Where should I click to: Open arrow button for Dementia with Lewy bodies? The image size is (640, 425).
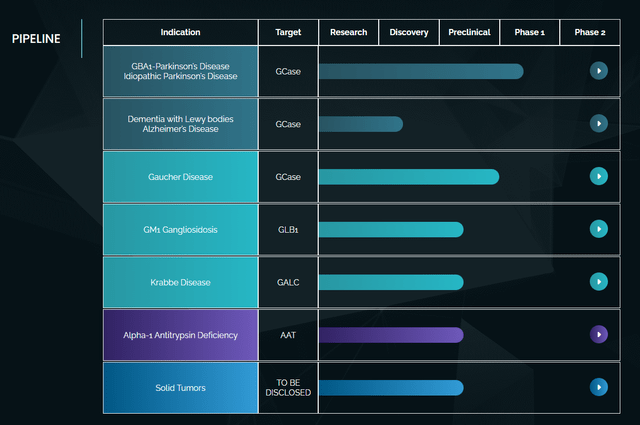[598, 124]
